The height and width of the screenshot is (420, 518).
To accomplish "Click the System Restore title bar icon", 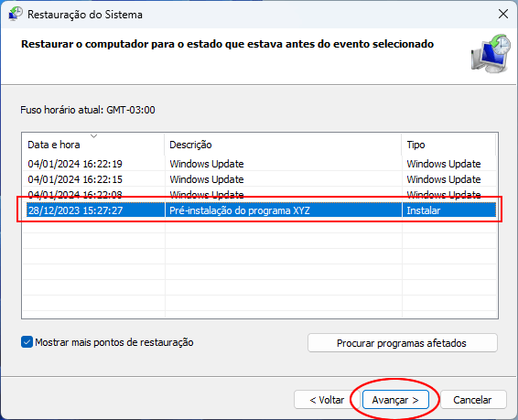I will [16, 15].
